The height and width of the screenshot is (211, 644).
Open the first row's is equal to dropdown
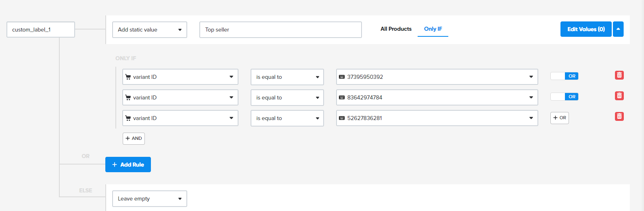[x=287, y=77]
